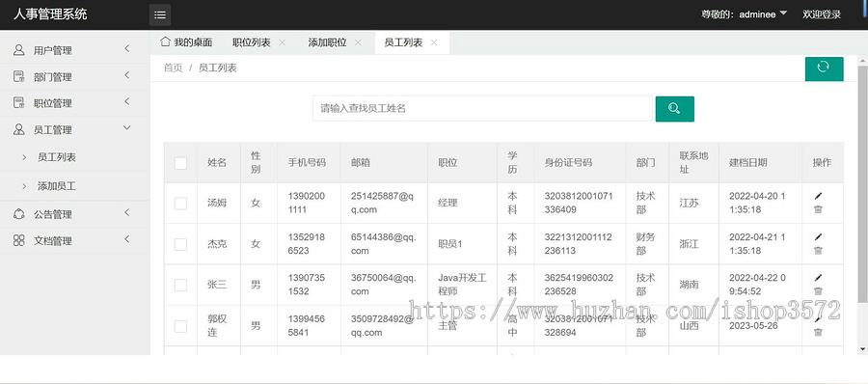Open the 用户管理 menu label
868x384 pixels.
53,50
